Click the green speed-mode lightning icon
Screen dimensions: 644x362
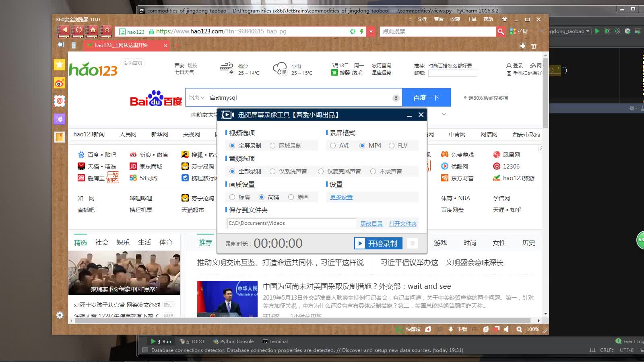(361, 31)
